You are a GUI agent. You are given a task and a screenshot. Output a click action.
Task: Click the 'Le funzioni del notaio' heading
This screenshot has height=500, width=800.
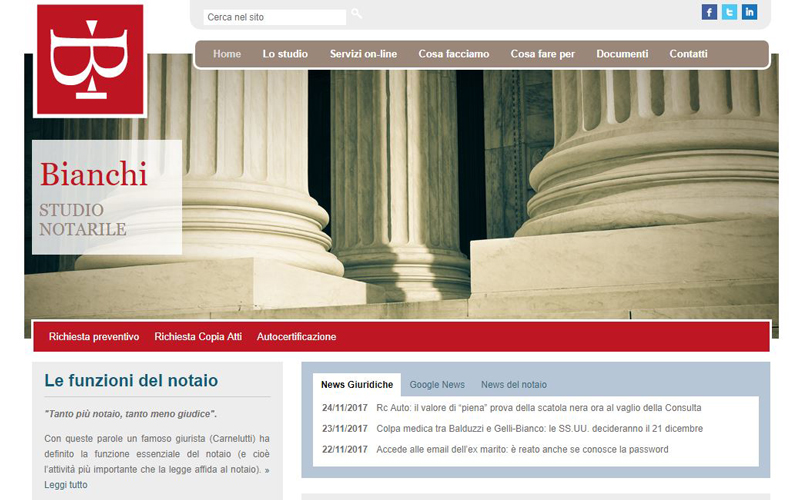click(131, 381)
